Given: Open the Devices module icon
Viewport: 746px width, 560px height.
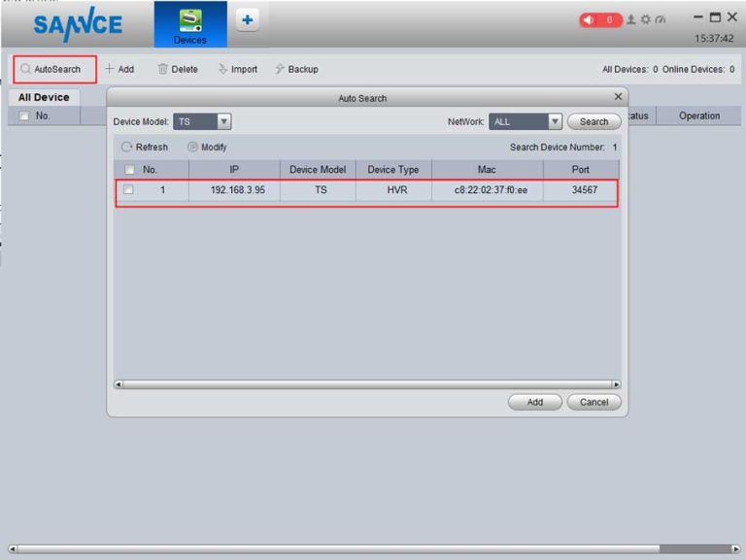Looking at the screenshot, I should point(189,24).
